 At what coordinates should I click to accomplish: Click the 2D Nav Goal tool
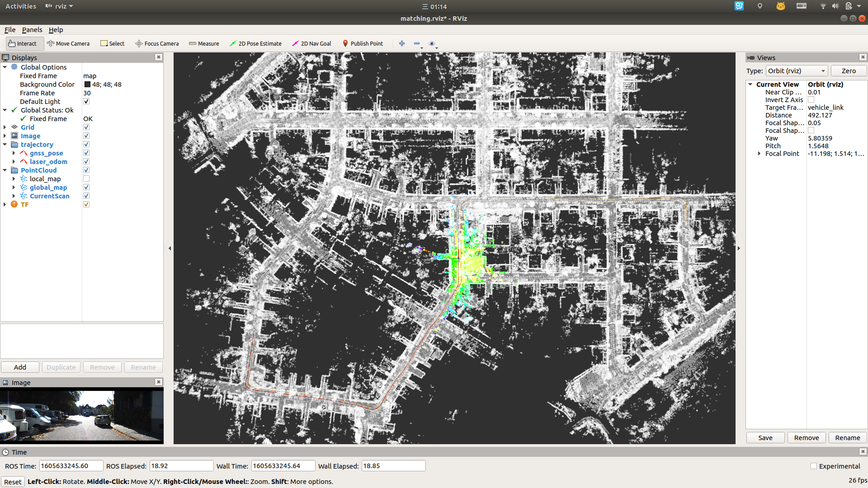coord(311,44)
